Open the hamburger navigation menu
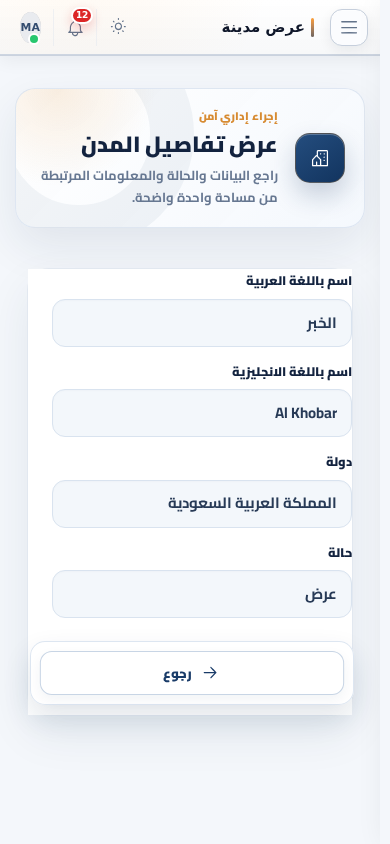Image resolution: width=390 pixels, height=844 pixels. coord(349,27)
